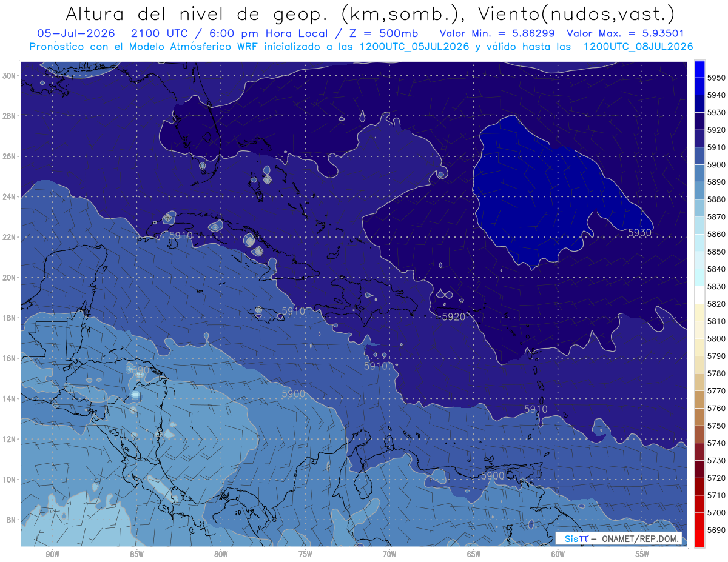Click the '5780' color scale label

[716, 373]
